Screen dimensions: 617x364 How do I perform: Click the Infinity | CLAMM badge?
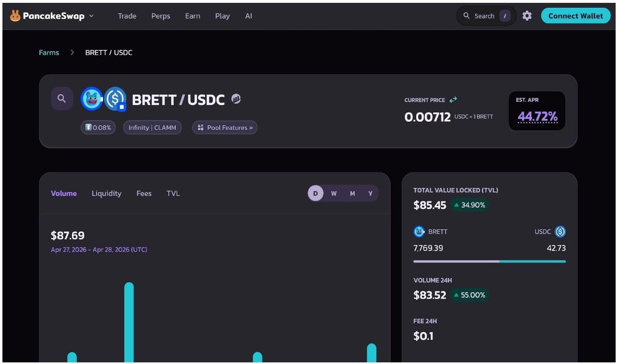click(x=152, y=127)
